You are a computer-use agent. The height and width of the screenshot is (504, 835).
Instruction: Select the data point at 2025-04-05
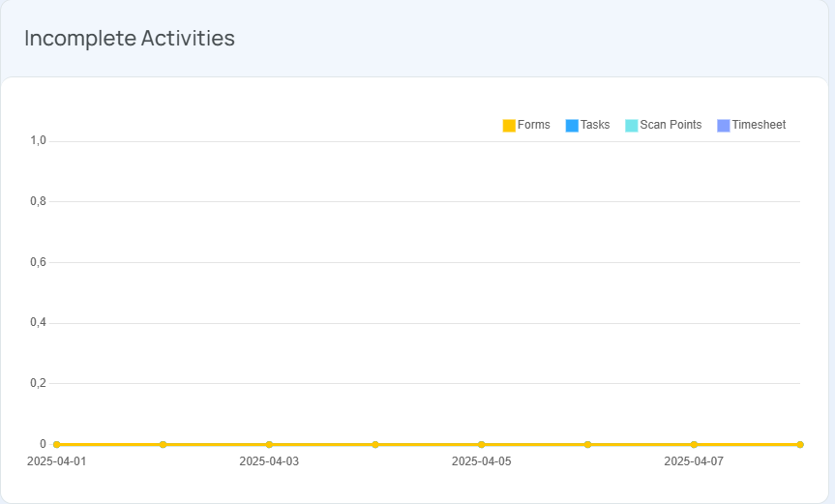click(x=482, y=444)
